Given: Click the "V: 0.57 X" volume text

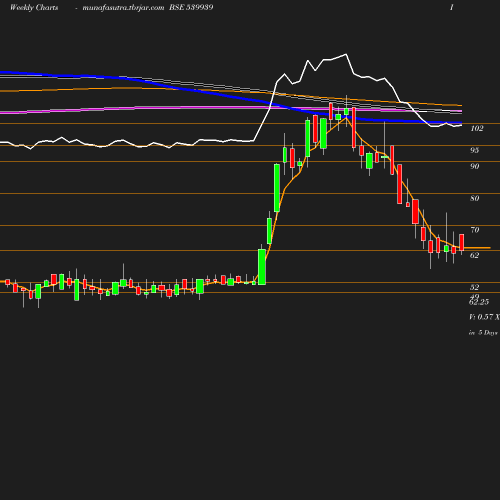Looking at the screenshot, I should [484, 317].
